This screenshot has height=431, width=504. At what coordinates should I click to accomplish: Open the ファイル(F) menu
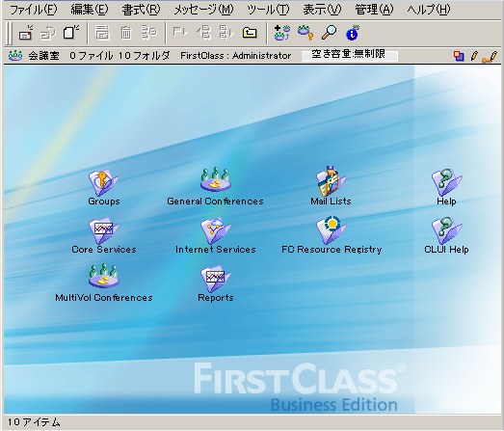34,10
